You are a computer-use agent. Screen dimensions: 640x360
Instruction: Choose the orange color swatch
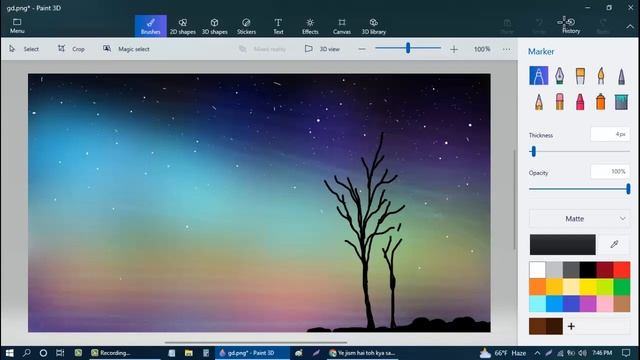click(538, 287)
